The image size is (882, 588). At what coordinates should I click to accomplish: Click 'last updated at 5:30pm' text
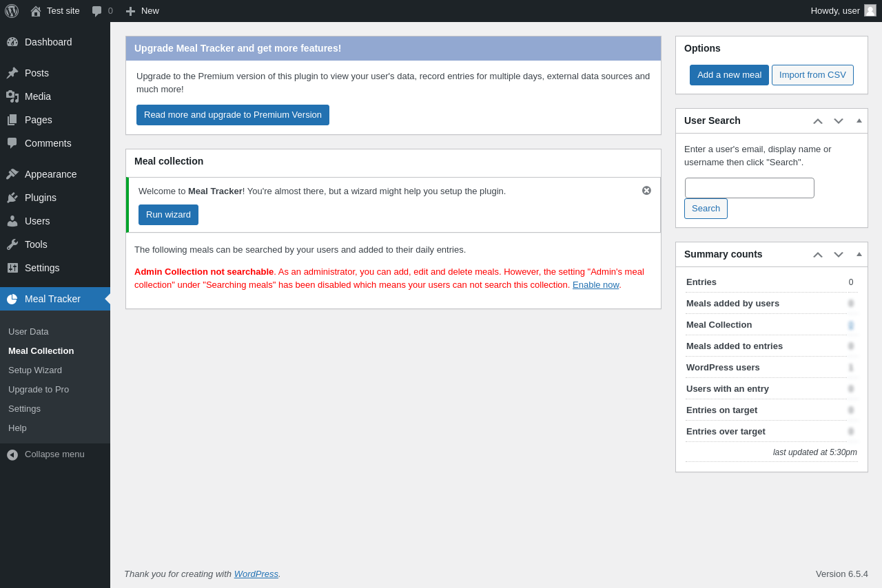click(815, 452)
